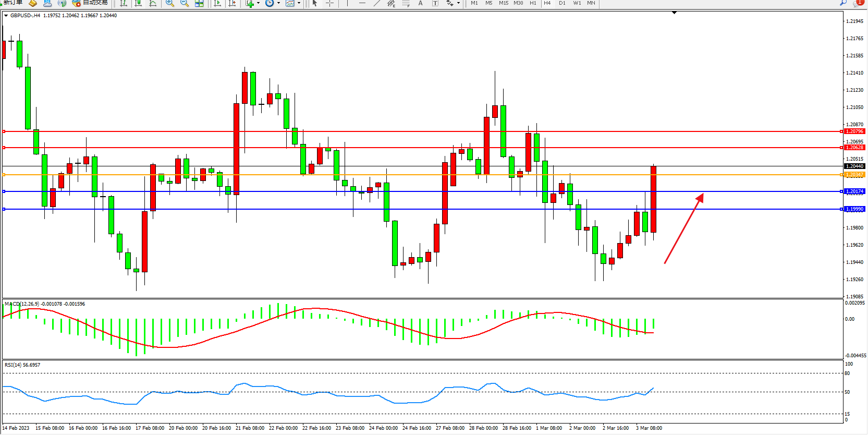
Task: Expand the Templates dropdown arrow
Action: pos(299,3)
